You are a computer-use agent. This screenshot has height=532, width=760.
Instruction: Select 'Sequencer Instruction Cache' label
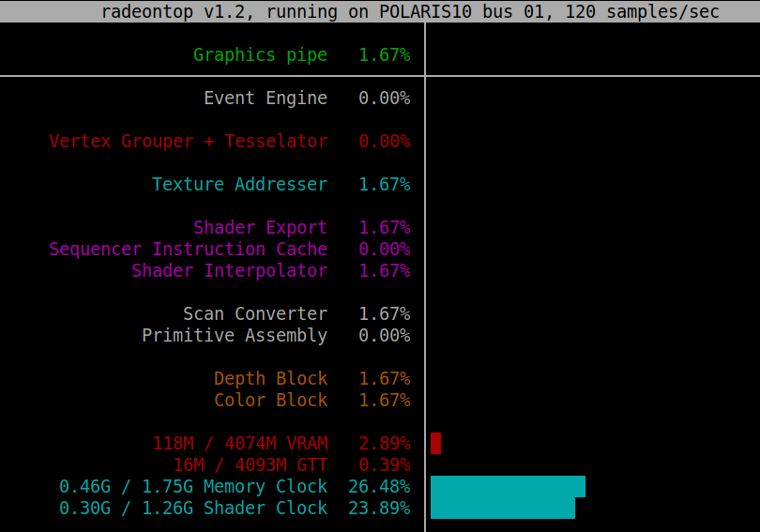click(189, 249)
